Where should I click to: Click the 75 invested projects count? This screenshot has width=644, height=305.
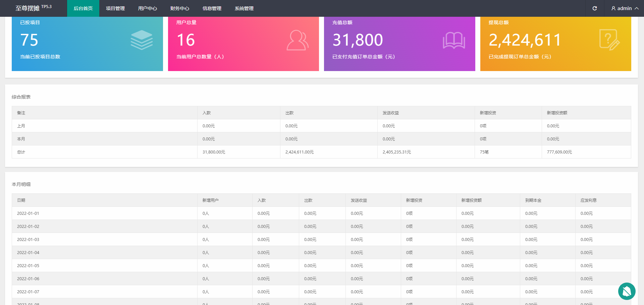coord(29,40)
